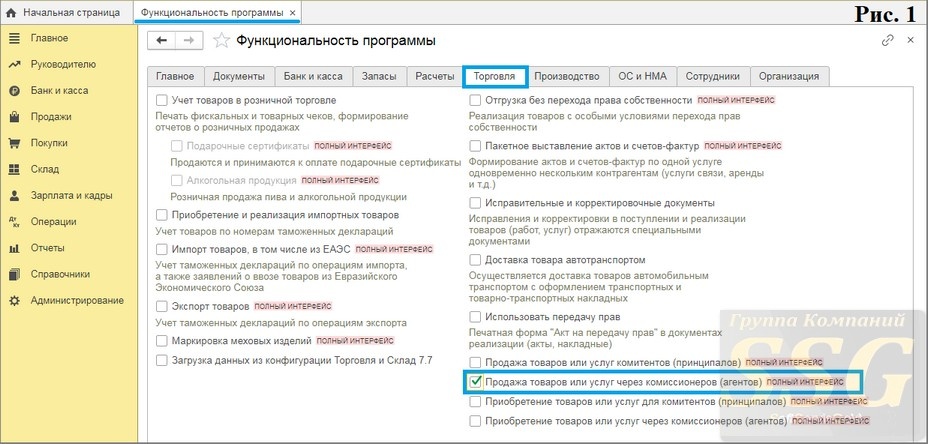Open the Главное settings tab
This screenshot has width=928, height=444.
(175, 76)
